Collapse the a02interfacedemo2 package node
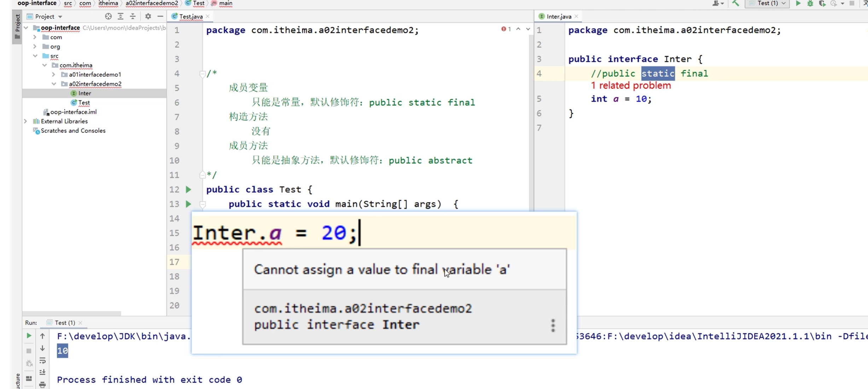 [54, 84]
